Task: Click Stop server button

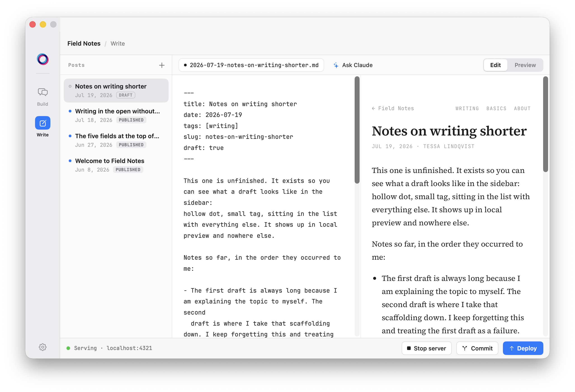Action: [x=426, y=348]
